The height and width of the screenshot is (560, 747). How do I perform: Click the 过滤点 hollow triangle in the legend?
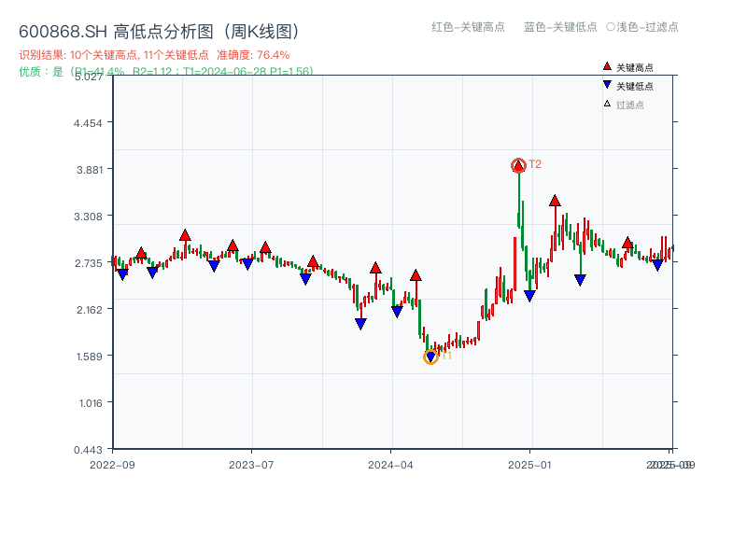607,102
